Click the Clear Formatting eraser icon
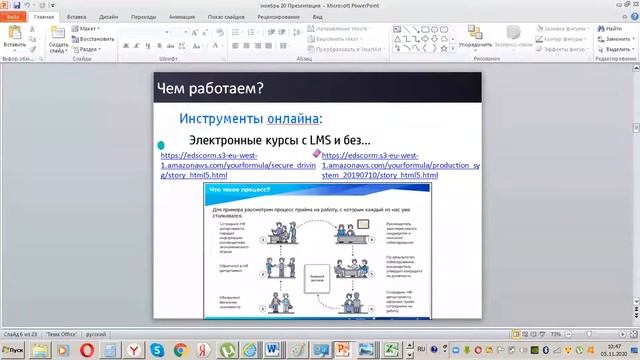Screen dimensions: 640x360 pyautogui.click(x=220, y=32)
